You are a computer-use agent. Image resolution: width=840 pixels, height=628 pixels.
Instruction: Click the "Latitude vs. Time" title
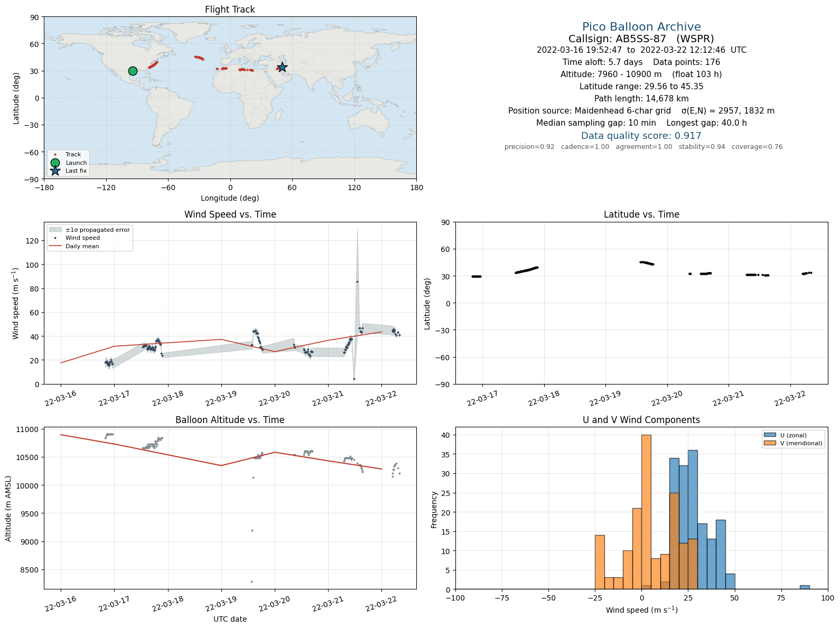point(641,214)
